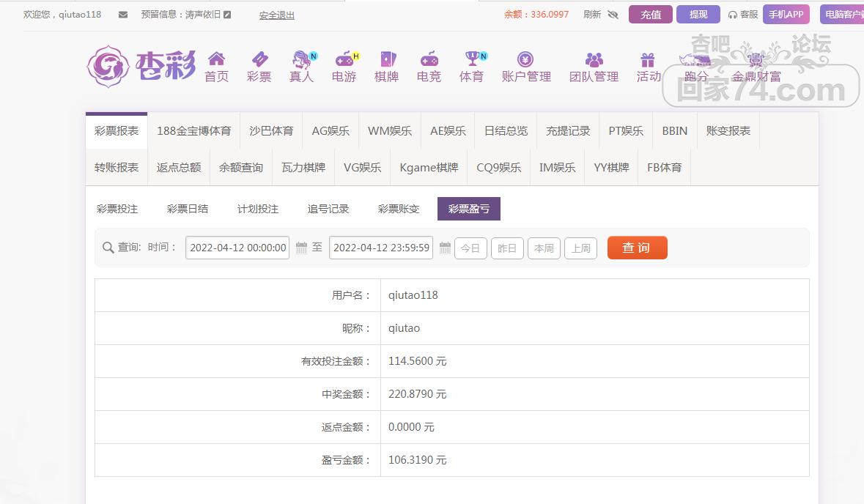Screen dimensions: 864x504
Task: Open end date calendar picker
Action: pos(445,248)
